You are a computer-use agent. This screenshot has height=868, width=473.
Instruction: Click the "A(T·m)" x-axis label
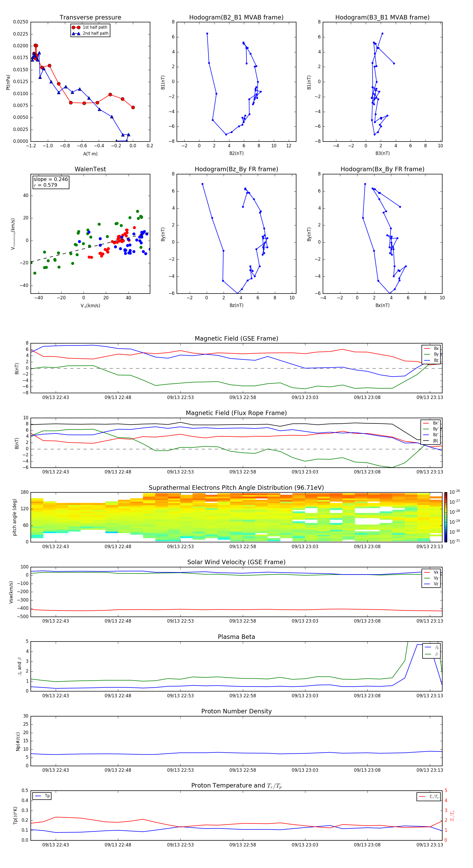pyautogui.click(x=90, y=154)
